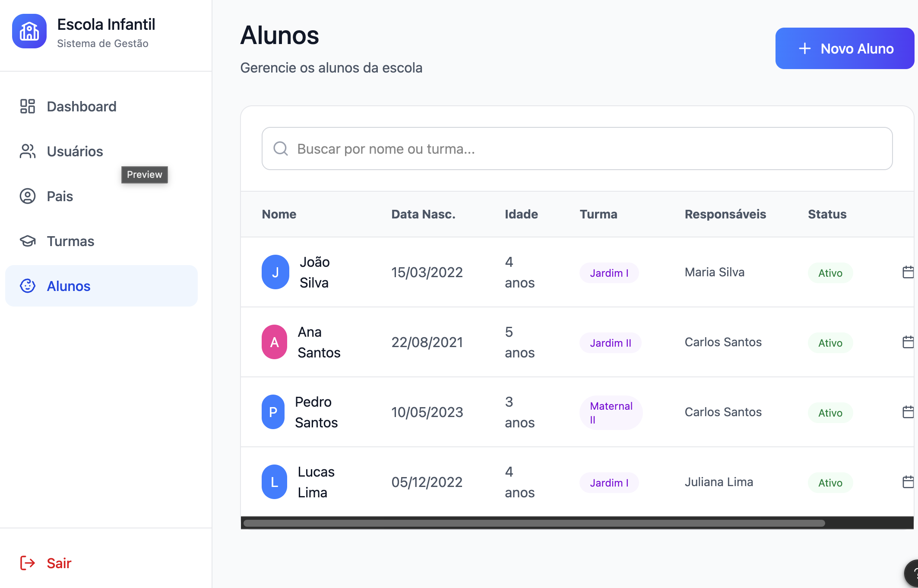Image resolution: width=918 pixels, height=588 pixels.
Task: Click the Turma column header
Action: pos(598,214)
